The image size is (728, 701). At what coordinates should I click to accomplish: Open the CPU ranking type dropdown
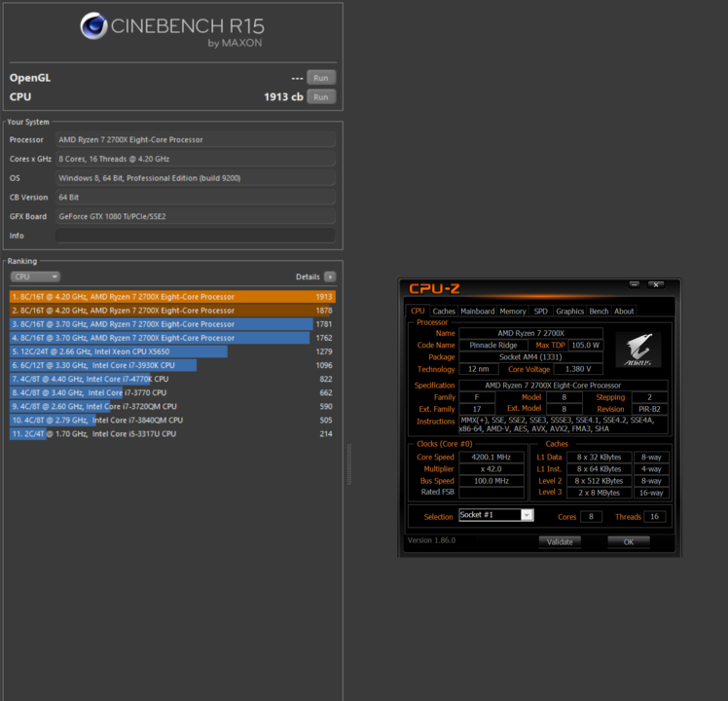coord(35,277)
